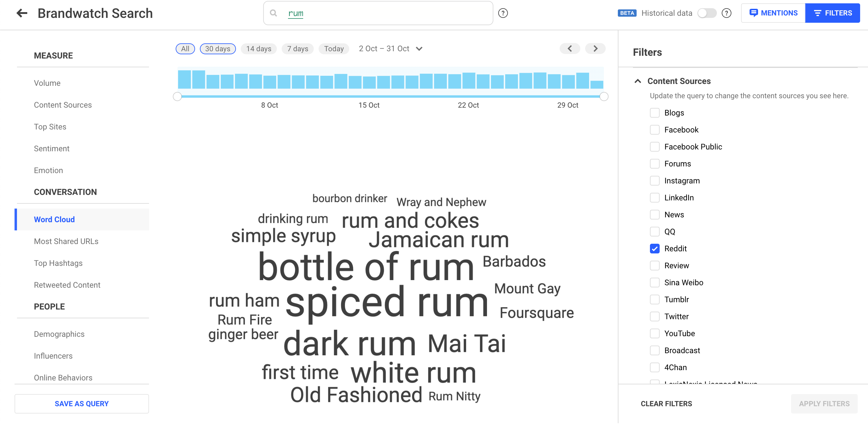Viewport: 868px width, 425px height.
Task: Enable Instagram source
Action: click(654, 181)
